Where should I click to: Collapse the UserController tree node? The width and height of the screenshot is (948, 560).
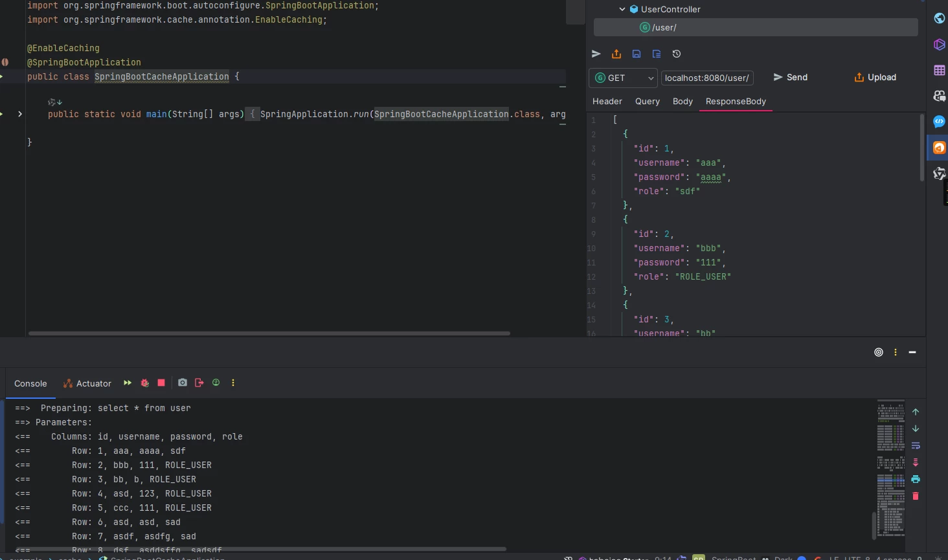[x=622, y=9]
